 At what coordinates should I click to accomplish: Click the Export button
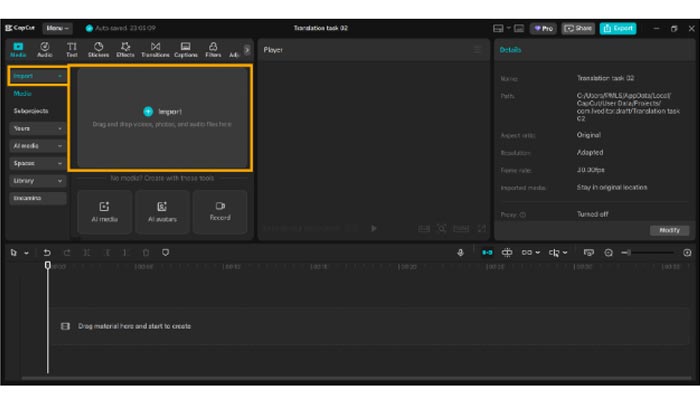click(617, 28)
